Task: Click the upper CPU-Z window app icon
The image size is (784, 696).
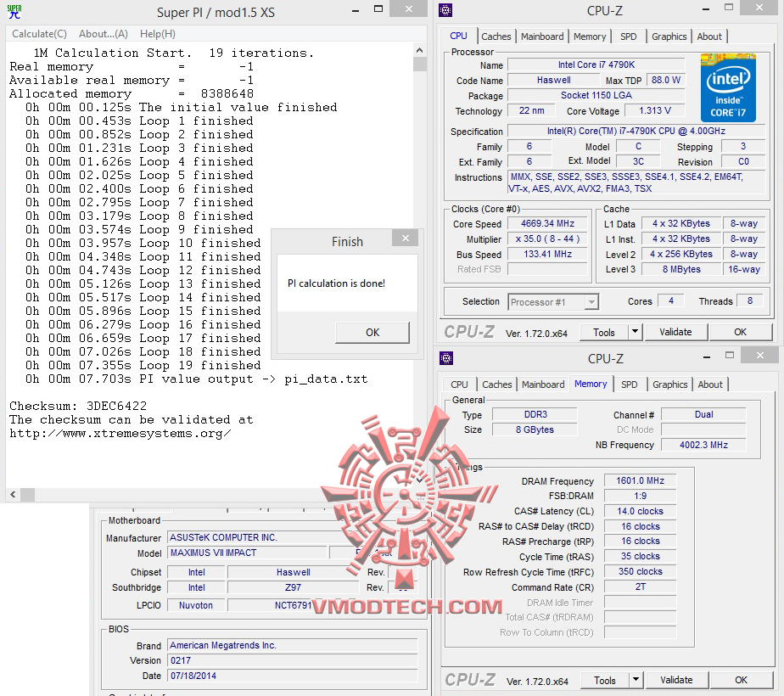Action: tap(445, 10)
